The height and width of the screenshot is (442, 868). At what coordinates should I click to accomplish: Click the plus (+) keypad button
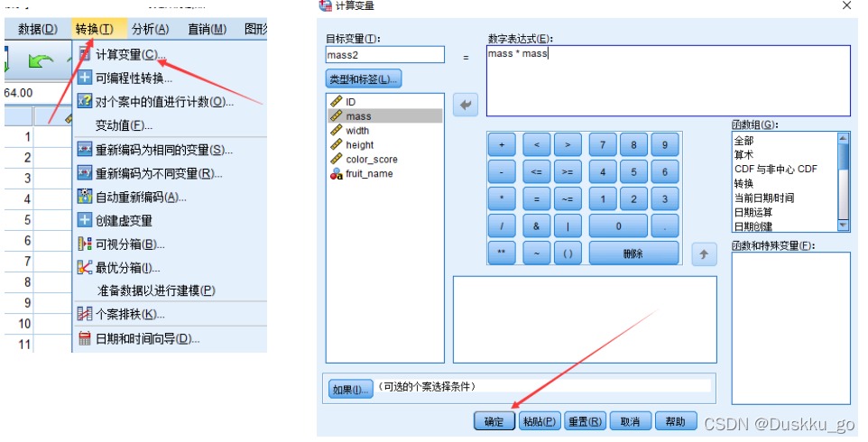pyautogui.click(x=502, y=145)
